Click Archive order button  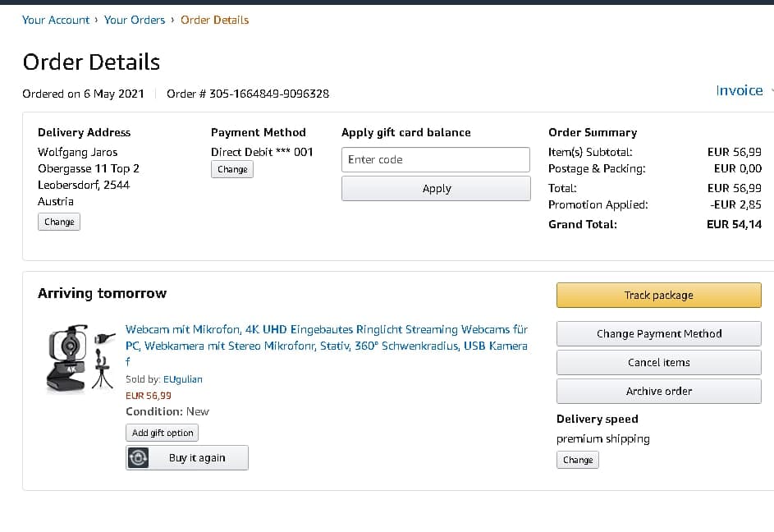[658, 391]
